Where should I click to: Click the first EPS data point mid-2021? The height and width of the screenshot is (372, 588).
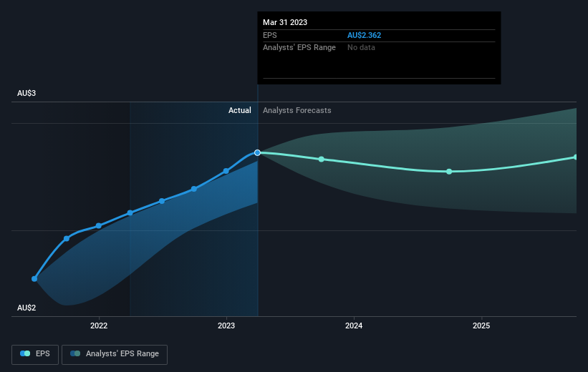34,279
